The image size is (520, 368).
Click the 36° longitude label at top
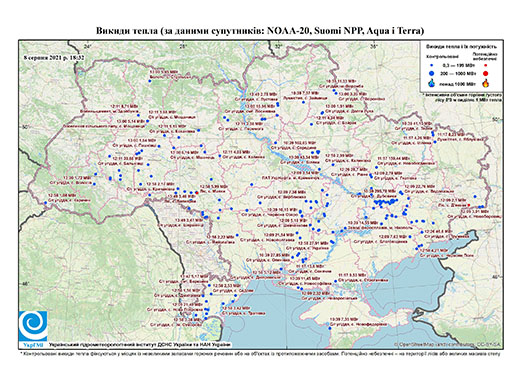[x=374, y=47]
